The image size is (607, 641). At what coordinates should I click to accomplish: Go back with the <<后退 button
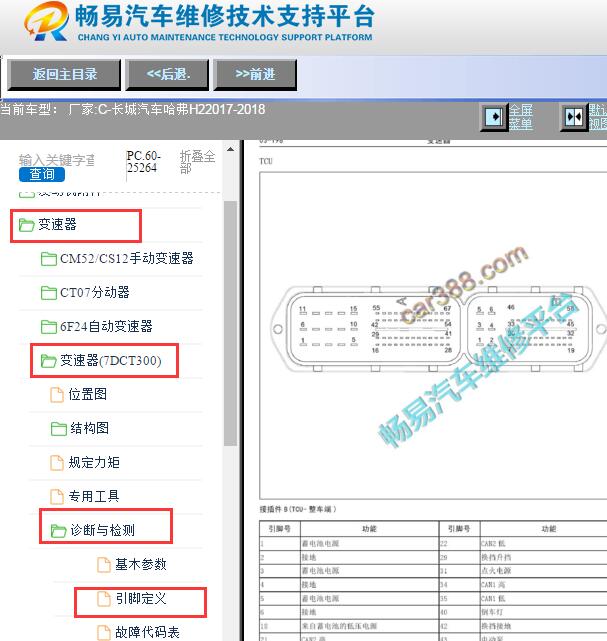pyautogui.click(x=167, y=74)
